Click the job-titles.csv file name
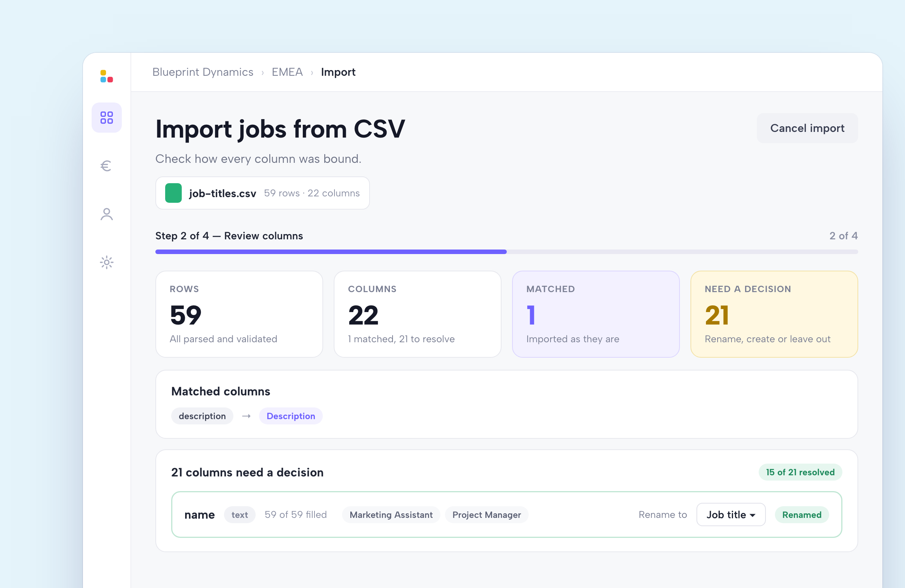This screenshot has height=588, width=905. pos(222,193)
